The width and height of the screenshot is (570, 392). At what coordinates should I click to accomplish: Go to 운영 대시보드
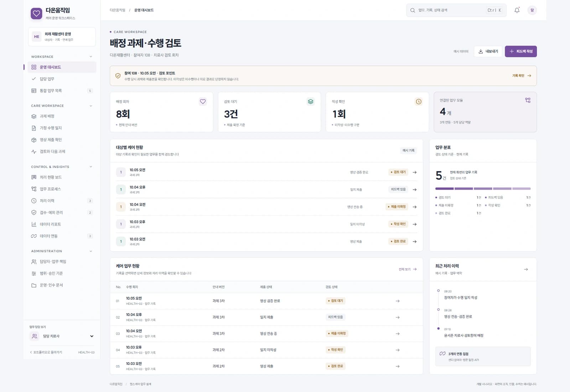pos(62,67)
